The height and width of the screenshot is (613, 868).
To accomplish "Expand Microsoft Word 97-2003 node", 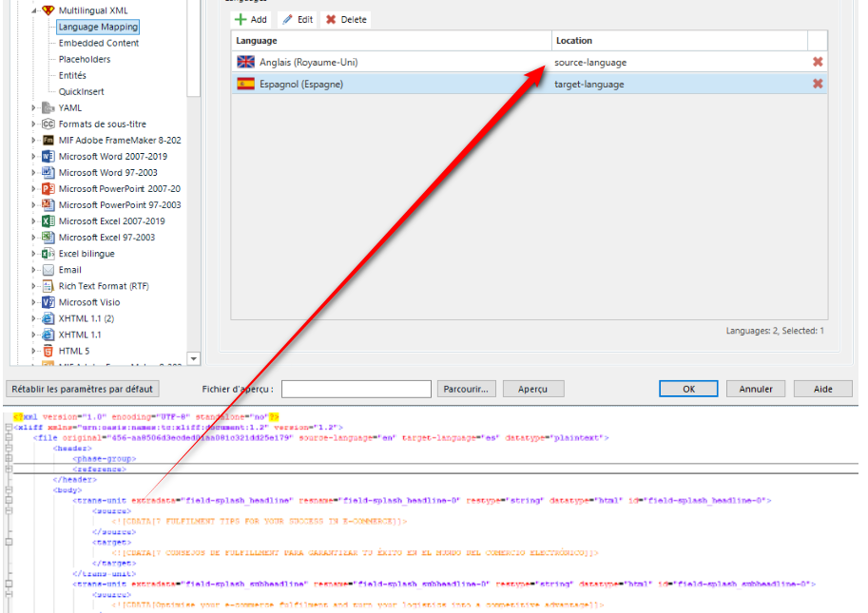I will coord(33,173).
